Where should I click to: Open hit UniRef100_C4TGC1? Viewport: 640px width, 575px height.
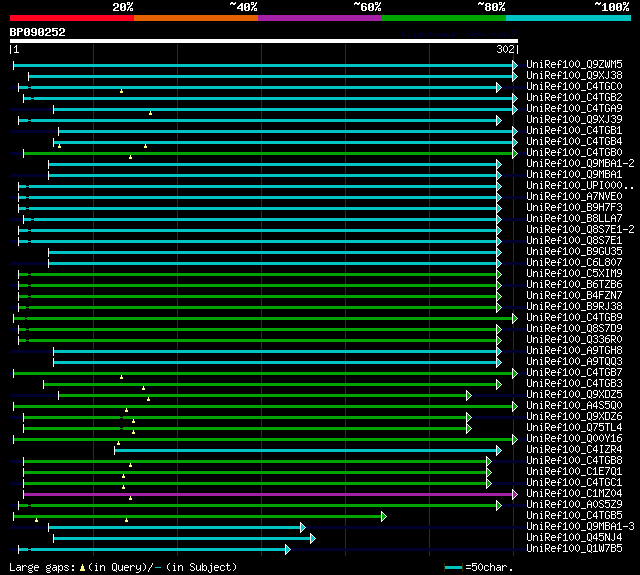(574, 483)
